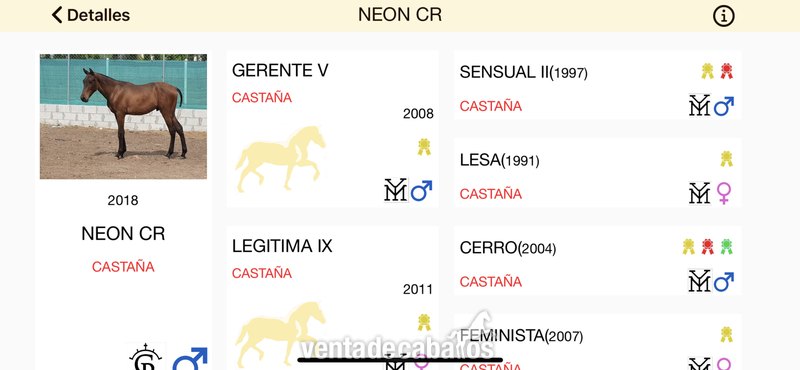Open the GERENTE V pedigree card
The width and height of the screenshot is (800, 370).
[333, 129]
